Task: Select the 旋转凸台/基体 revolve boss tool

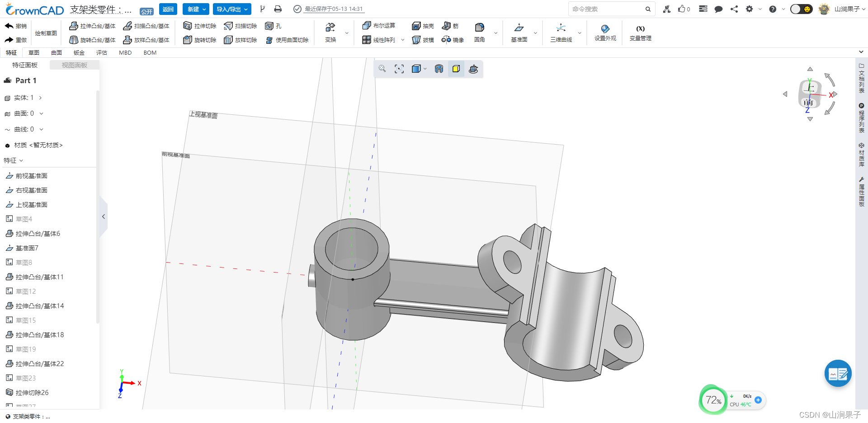Action: [93, 40]
